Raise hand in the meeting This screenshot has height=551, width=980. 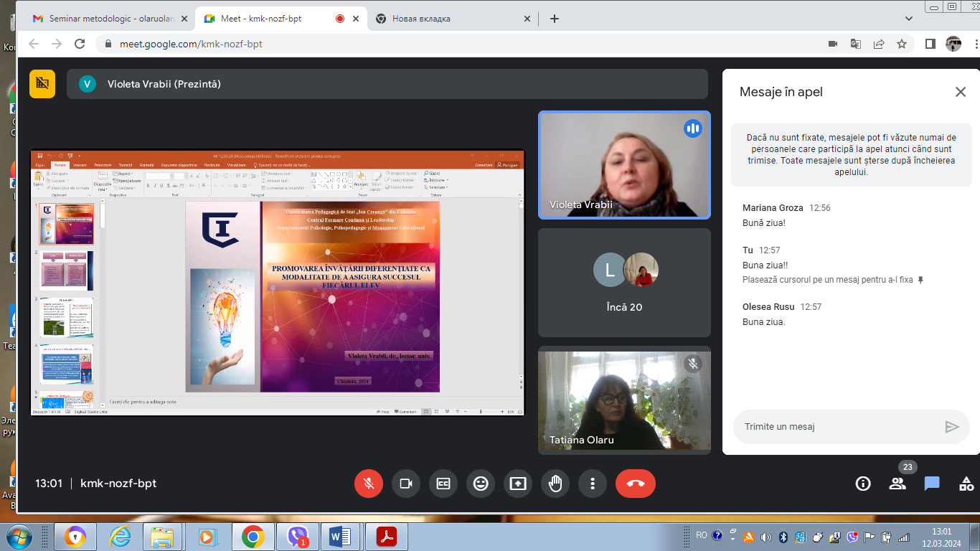[555, 484]
